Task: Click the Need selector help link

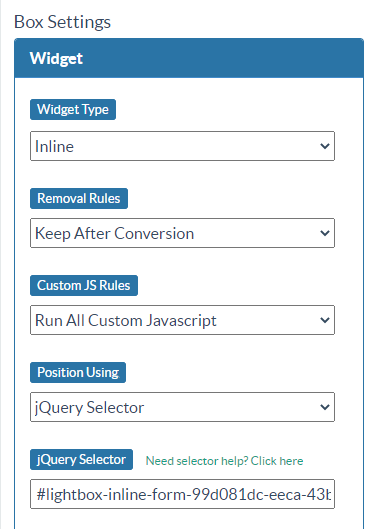Action: coord(224,461)
